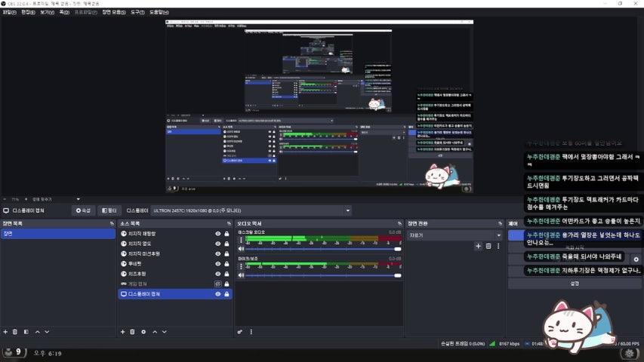644x362 pixels.
Task: Hide the 치지직 채팅창 source
Action: [x=217, y=234]
